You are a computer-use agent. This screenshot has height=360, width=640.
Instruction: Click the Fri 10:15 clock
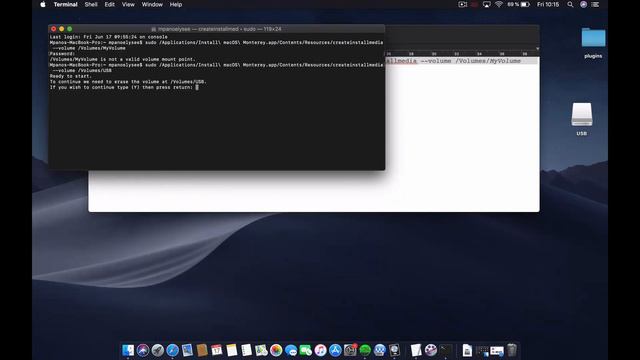[548, 4]
